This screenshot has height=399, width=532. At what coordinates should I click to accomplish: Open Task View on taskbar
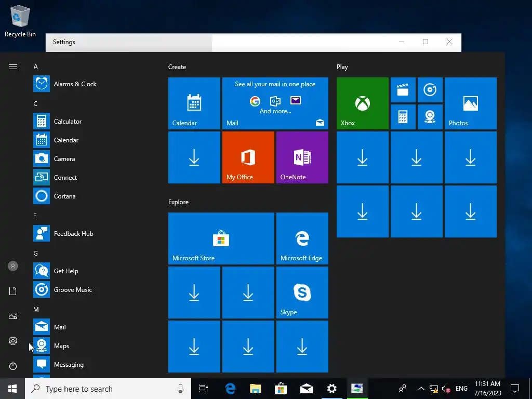click(x=204, y=389)
